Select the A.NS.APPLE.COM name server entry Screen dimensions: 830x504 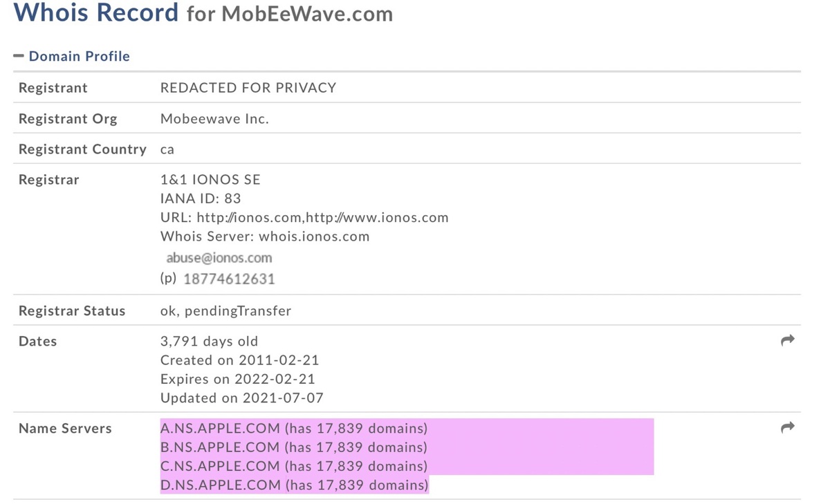click(294, 428)
